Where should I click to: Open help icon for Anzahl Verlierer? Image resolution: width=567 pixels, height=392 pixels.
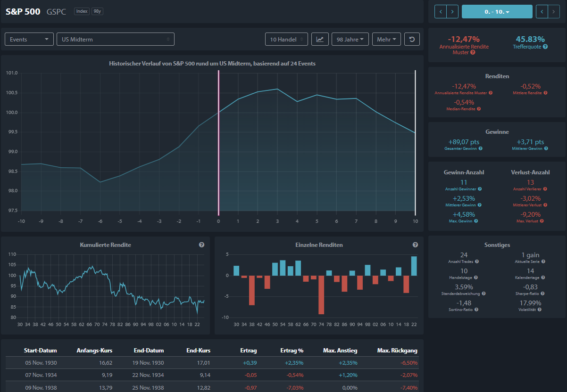coord(544,189)
